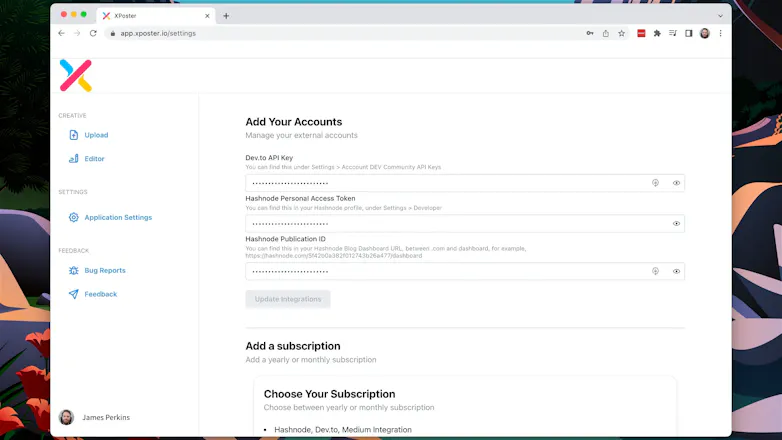This screenshot has width=782, height=440.
Task: Click the example hashnode.com dashboard URL
Action: click(334, 256)
